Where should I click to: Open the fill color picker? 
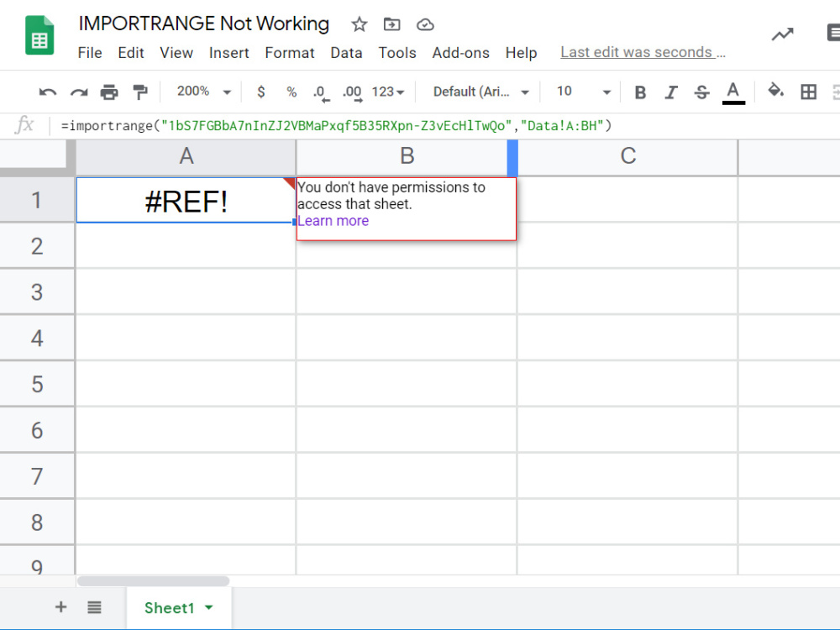[x=775, y=91]
